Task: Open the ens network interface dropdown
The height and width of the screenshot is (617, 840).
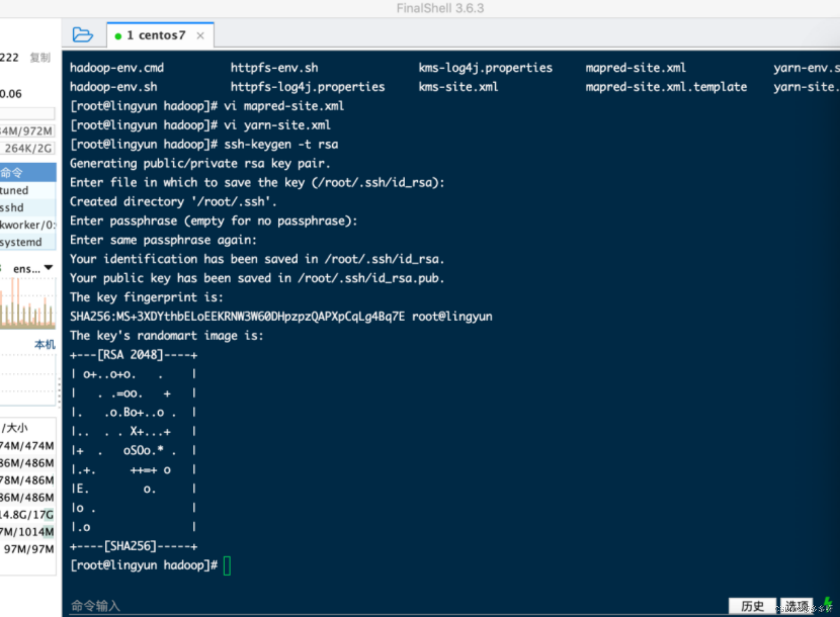Action: 33,269
